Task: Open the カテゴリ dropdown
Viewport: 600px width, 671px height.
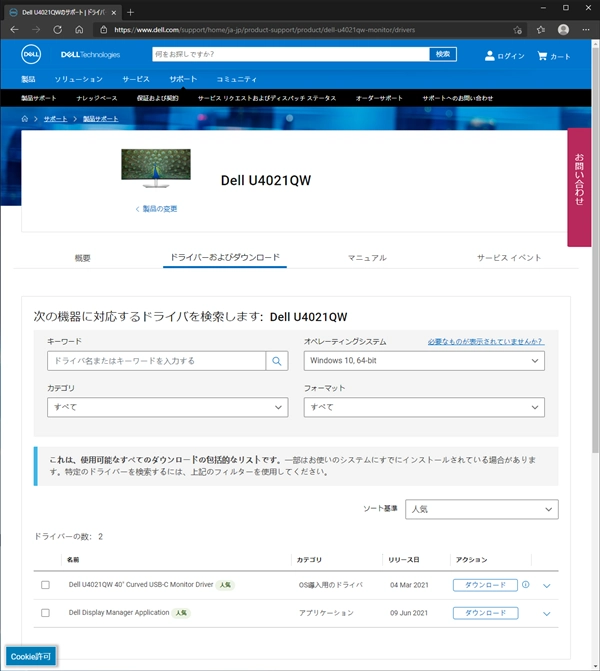Action: (168, 407)
